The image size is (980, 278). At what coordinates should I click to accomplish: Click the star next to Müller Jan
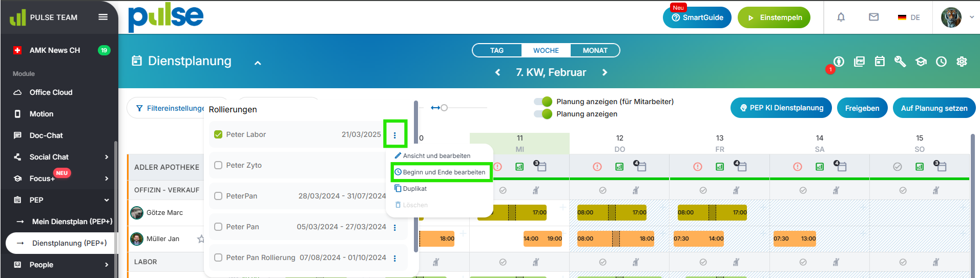click(201, 239)
